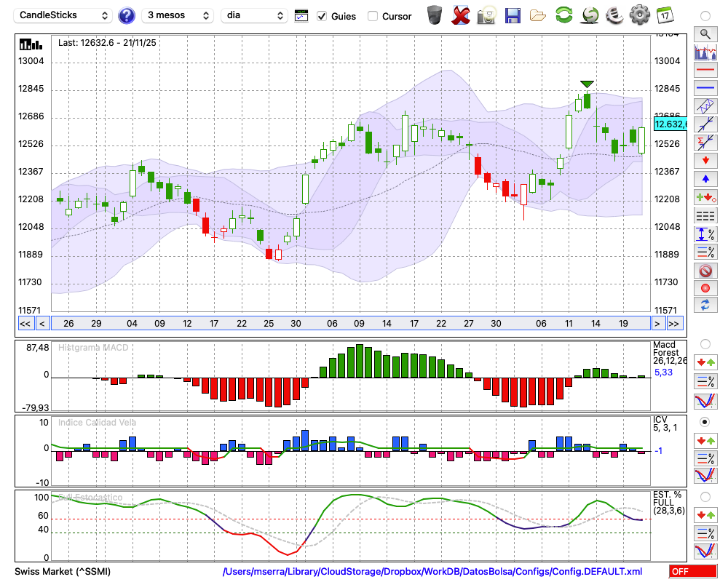Select the magnifying glass zoom tool
Image resolution: width=728 pixels, height=582 pixels.
coord(705,33)
